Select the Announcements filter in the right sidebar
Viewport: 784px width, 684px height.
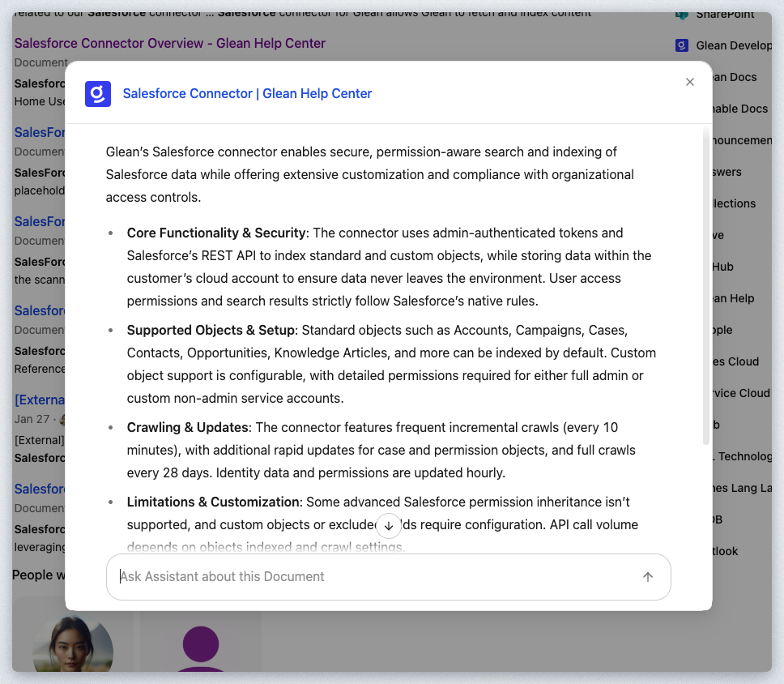[742, 140]
